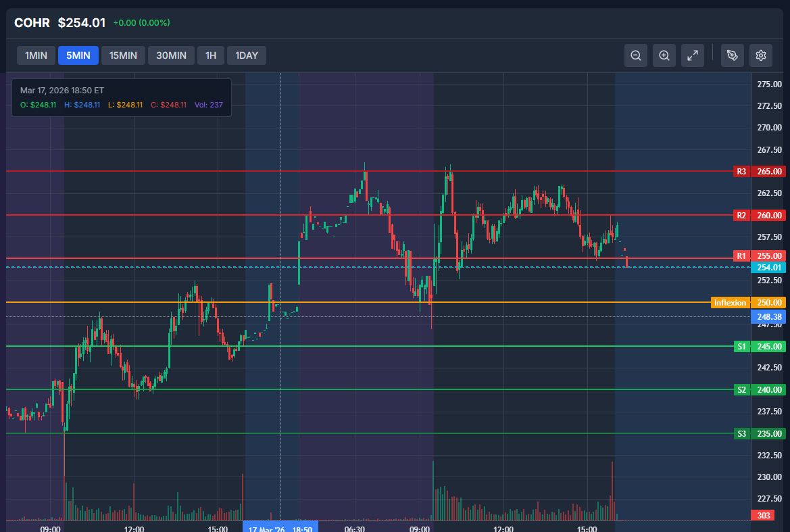Click the COHR ticker symbol

click(x=32, y=23)
